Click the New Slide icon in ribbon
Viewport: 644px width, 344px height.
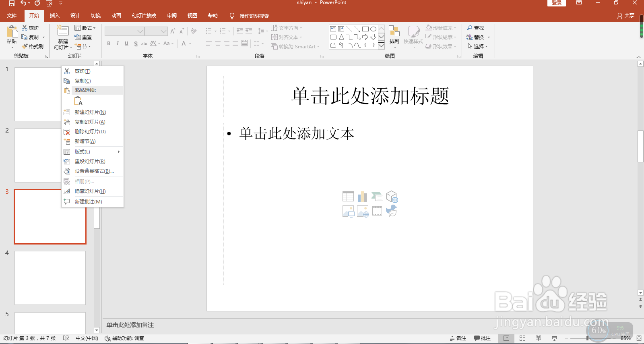pyautogui.click(x=63, y=31)
